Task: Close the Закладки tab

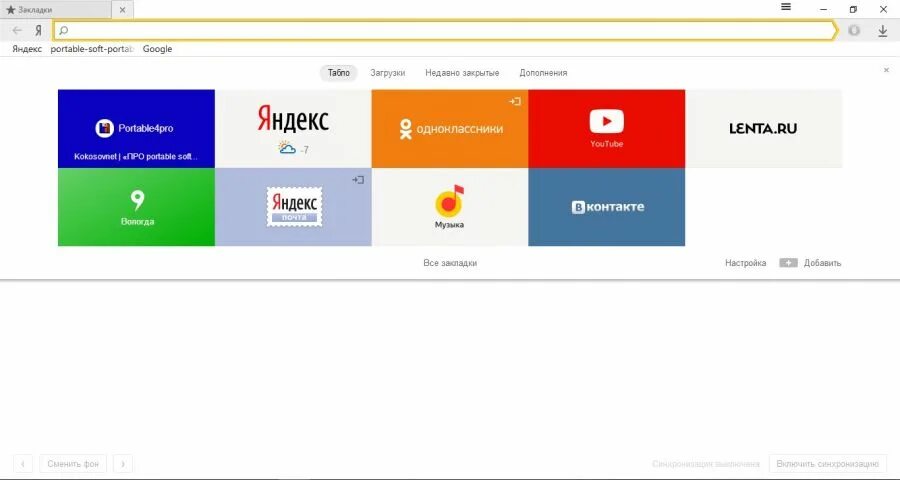Action: 122,10
